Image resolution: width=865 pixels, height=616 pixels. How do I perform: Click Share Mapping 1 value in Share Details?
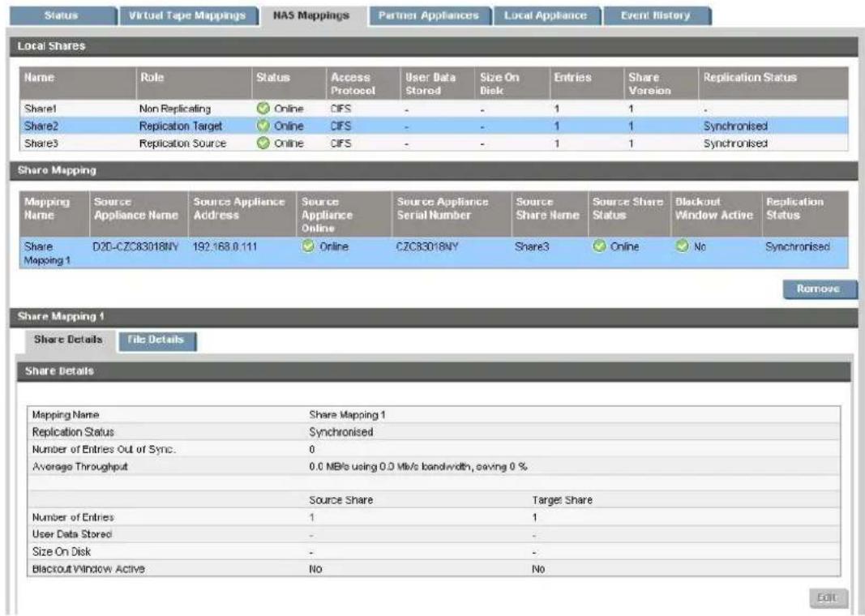point(347,415)
